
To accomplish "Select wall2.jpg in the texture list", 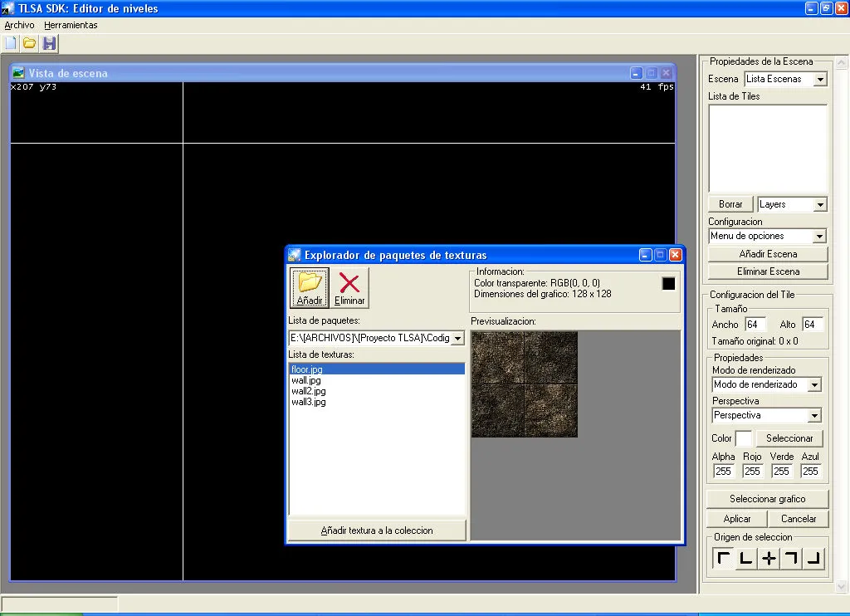I will [x=308, y=391].
